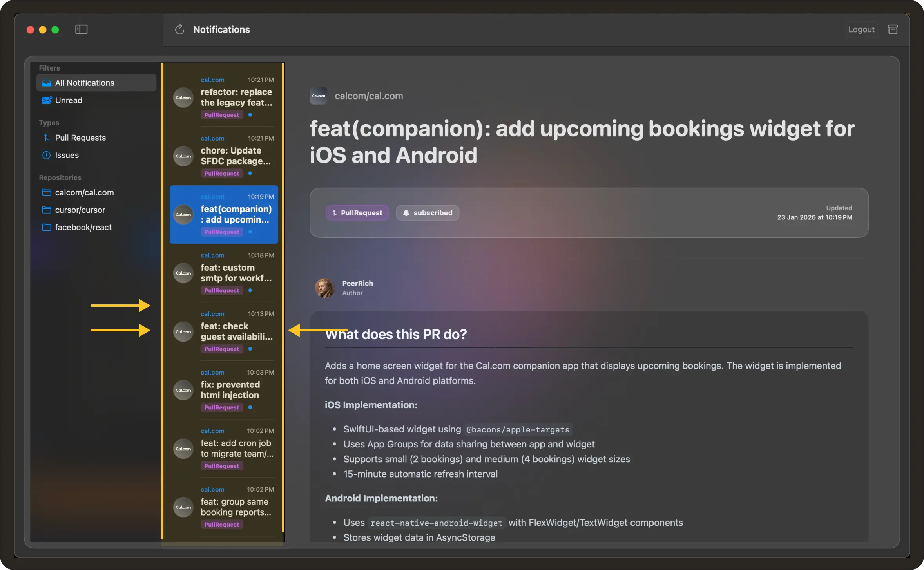Click PeerRich author avatar
This screenshot has width=924, height=570.
pyautogui.click(x=324, y=288)
